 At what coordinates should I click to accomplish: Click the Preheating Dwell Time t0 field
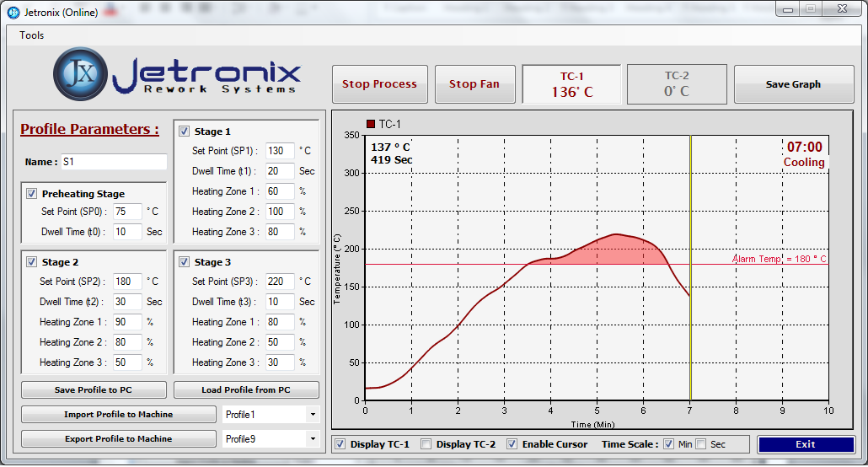point(127,232)
